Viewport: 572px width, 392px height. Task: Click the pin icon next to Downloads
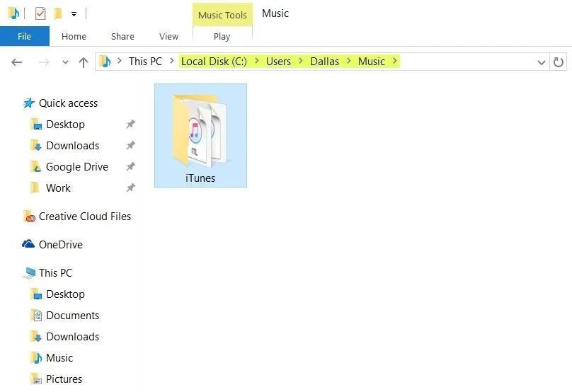click(130, 146)
